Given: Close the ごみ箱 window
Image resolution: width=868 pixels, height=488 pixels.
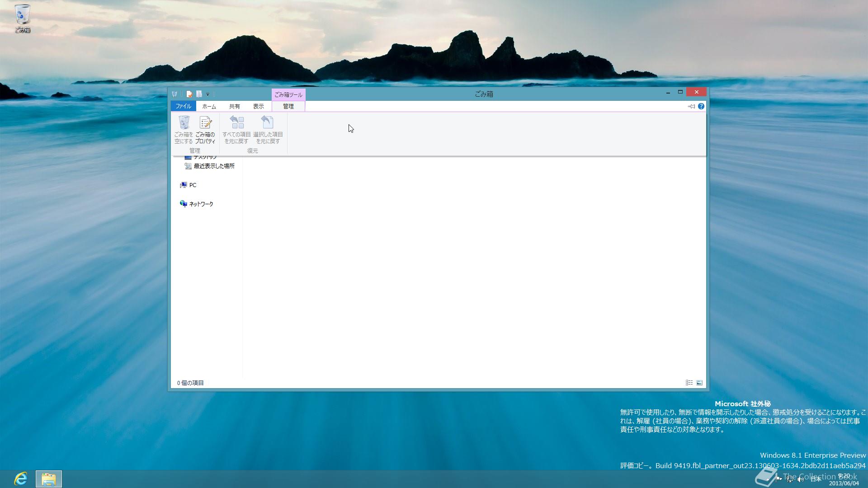Looking at the screenshot, I should click(696, 92).
